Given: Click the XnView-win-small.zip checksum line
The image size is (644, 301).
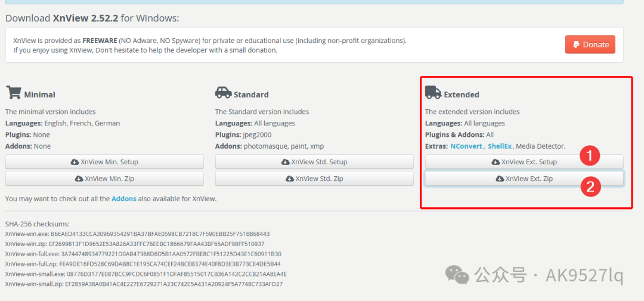Looking at the screenshot, I should tap(144, 284).
